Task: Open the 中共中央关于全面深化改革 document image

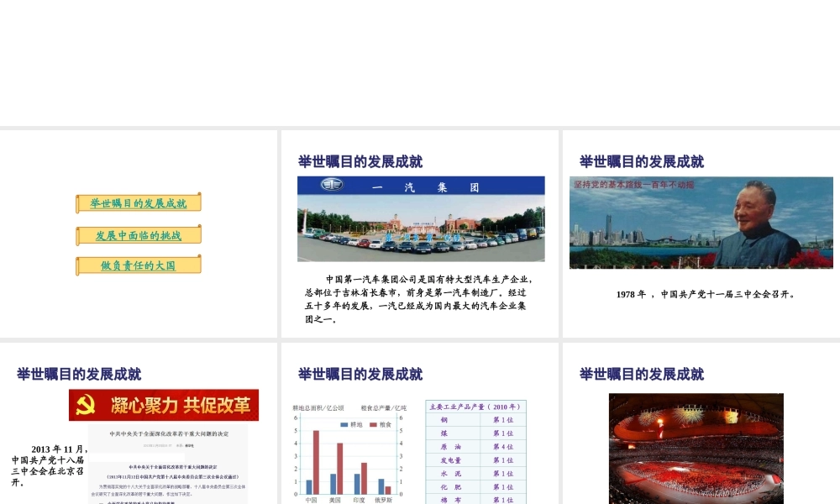Action: pos(168,464)
